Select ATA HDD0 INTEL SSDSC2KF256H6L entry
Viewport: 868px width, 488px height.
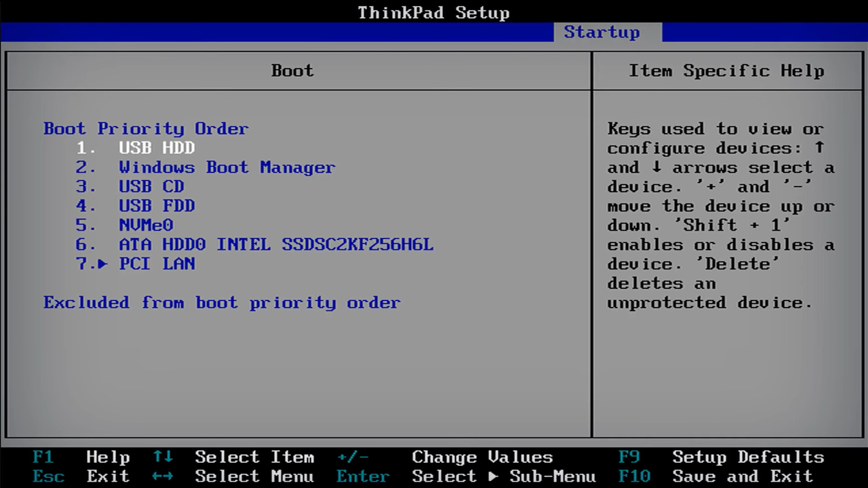point(276,244)
